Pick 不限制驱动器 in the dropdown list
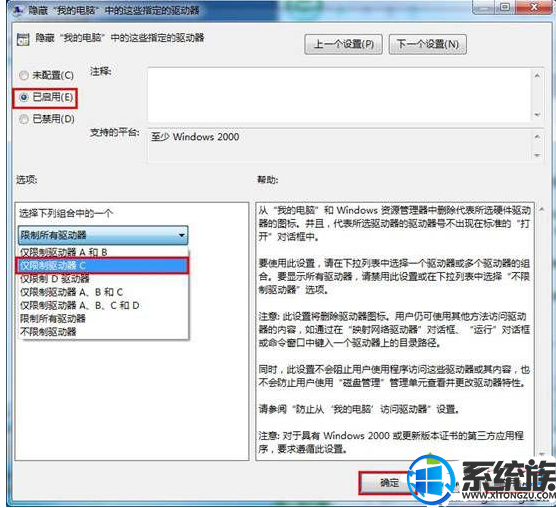556x508 pixels. coord(102,332)
